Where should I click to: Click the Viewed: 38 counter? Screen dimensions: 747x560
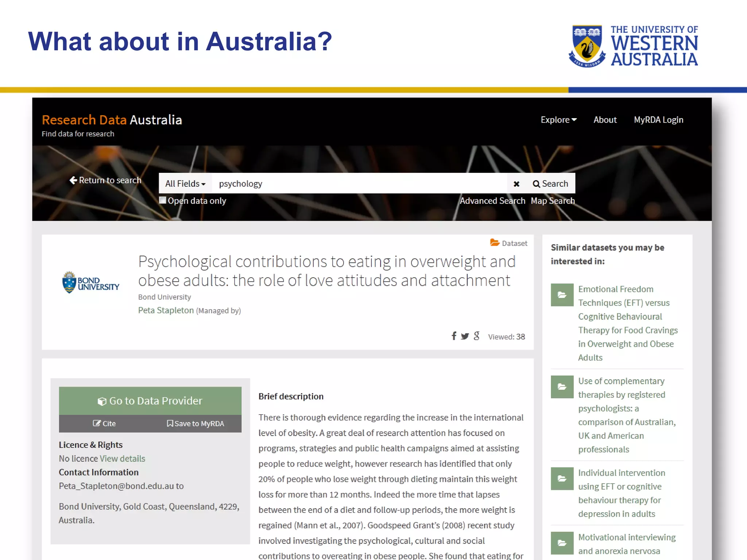pyautogui.click(x=507, y=337)
